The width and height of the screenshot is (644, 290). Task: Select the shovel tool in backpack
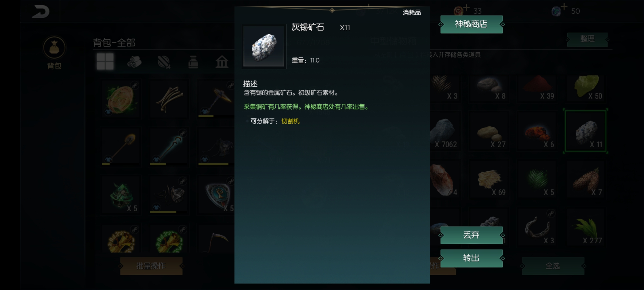tap(121, 147)
